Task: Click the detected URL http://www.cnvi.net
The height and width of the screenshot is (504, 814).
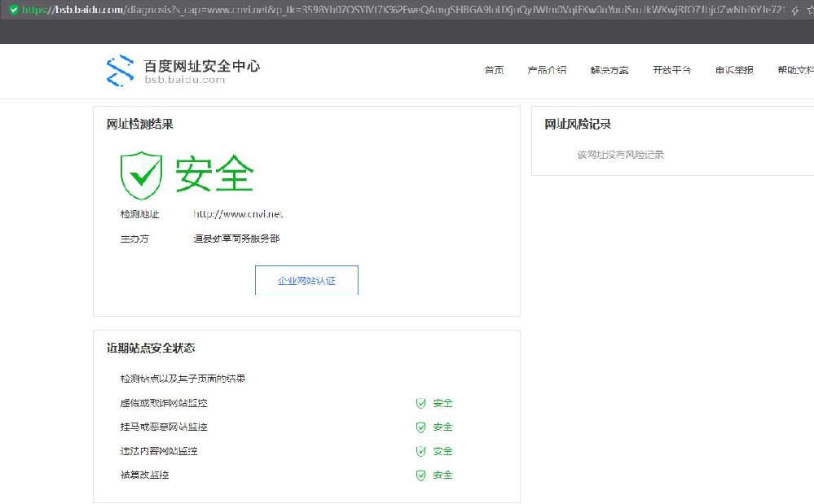Action: [238, 214]
